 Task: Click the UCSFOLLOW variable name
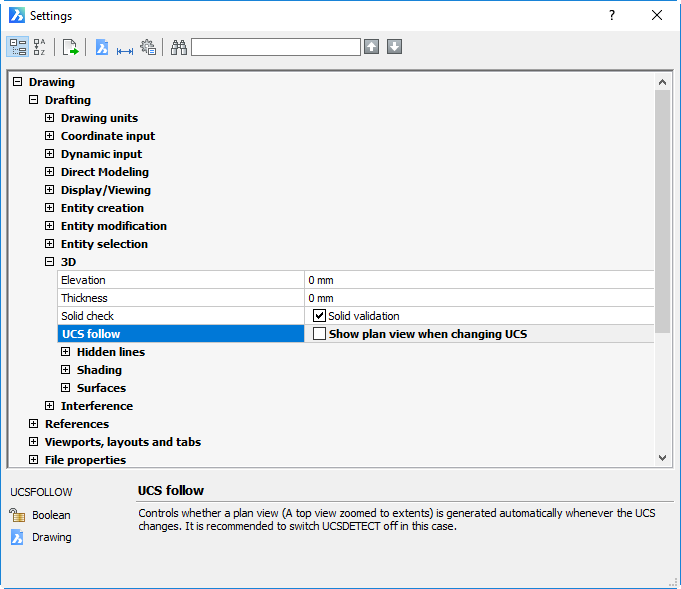tap(41, 492)
